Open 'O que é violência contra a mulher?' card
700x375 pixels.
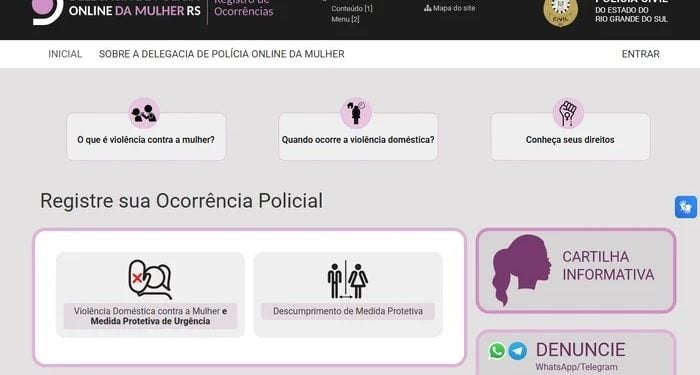click(146, 137)
